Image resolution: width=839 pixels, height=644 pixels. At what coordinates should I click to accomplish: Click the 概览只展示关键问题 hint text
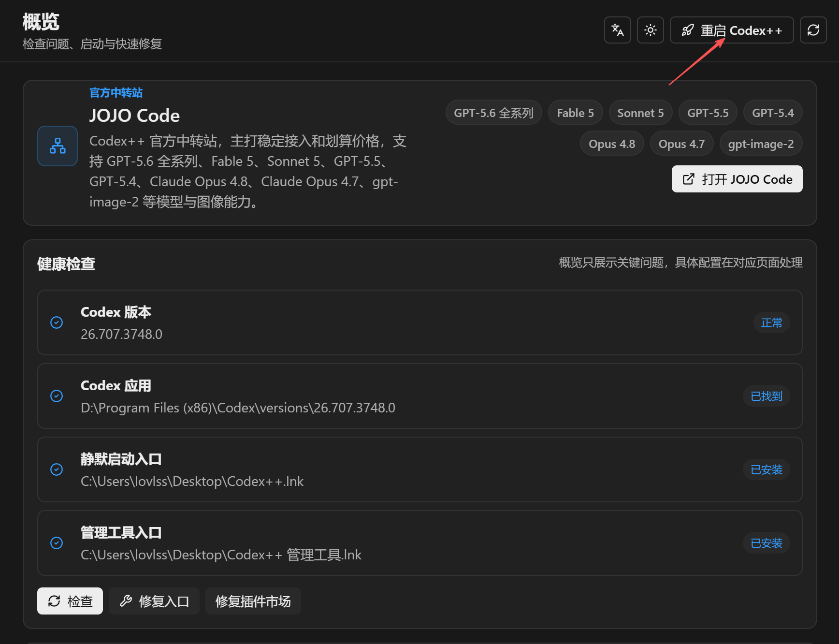[680, 263]
